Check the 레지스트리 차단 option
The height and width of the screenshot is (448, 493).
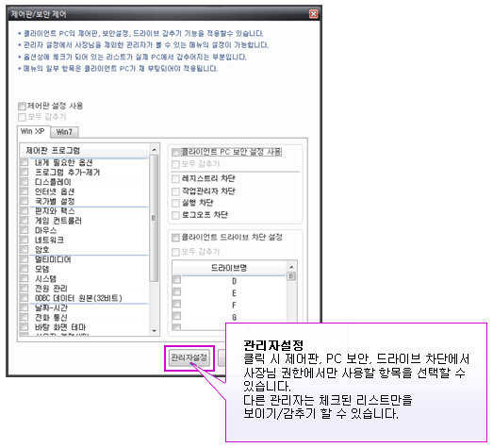[x=175, y=179]
